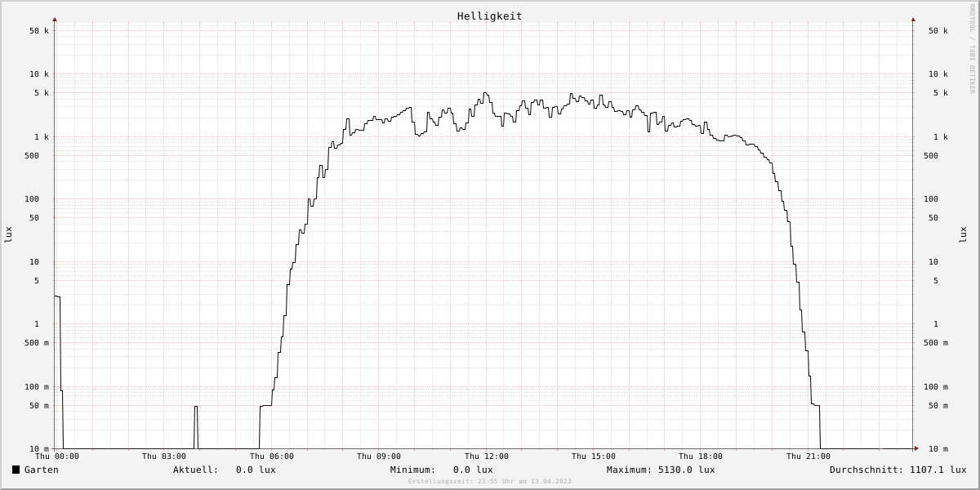
Task: Select the "100 m" label on right axis
Action: pyautogui.click(x=936, y=387)
